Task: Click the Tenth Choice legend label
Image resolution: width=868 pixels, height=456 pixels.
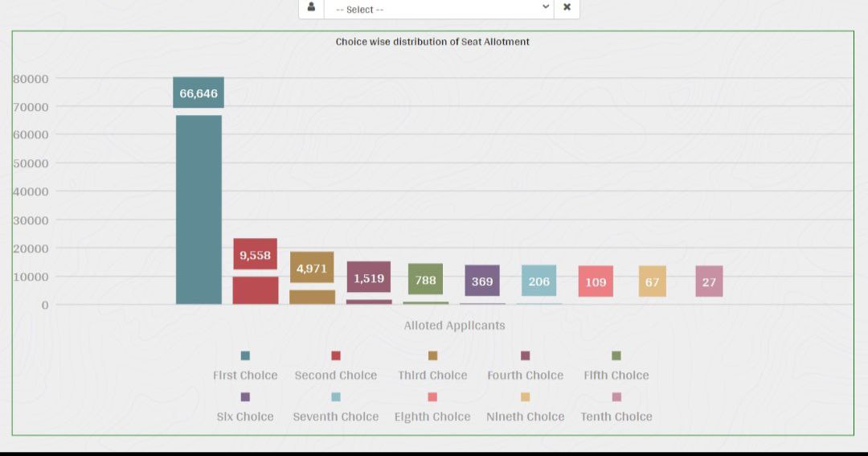Action: (x=616, y=417)
